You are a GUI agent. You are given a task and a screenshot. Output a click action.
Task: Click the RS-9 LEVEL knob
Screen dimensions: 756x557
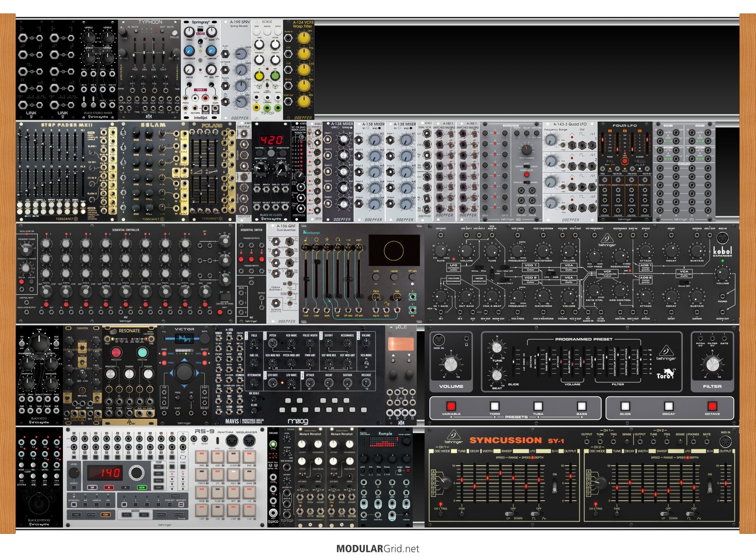coord(74,473)
